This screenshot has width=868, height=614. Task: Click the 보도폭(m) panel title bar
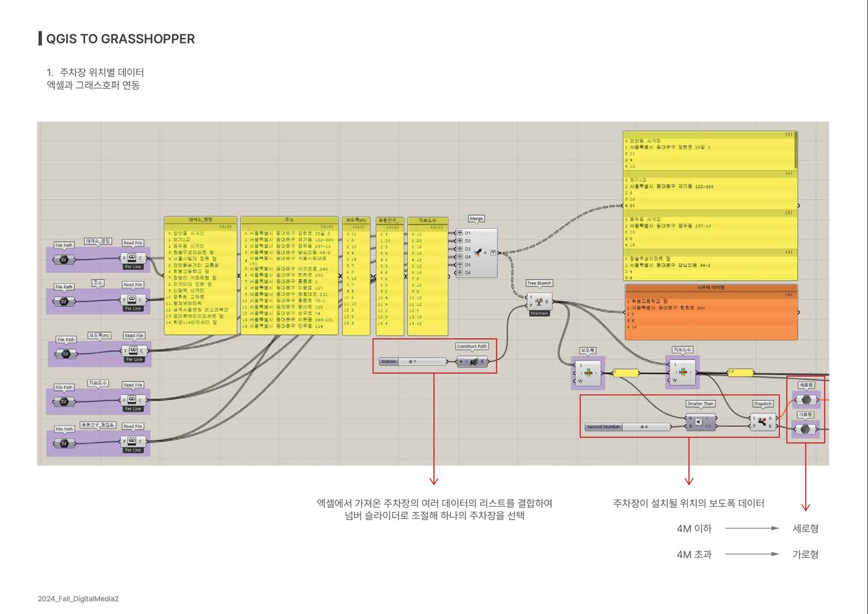click(356, 220)
